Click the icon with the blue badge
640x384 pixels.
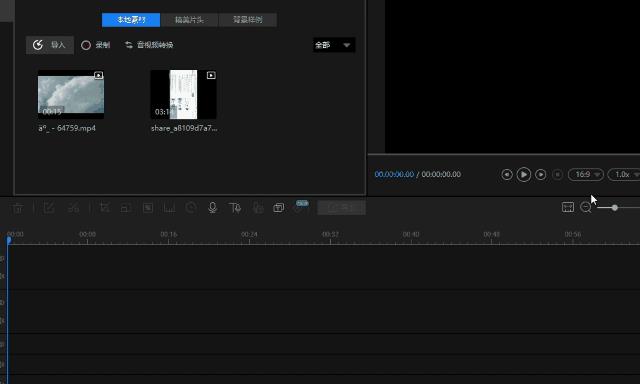pos(300,206)
